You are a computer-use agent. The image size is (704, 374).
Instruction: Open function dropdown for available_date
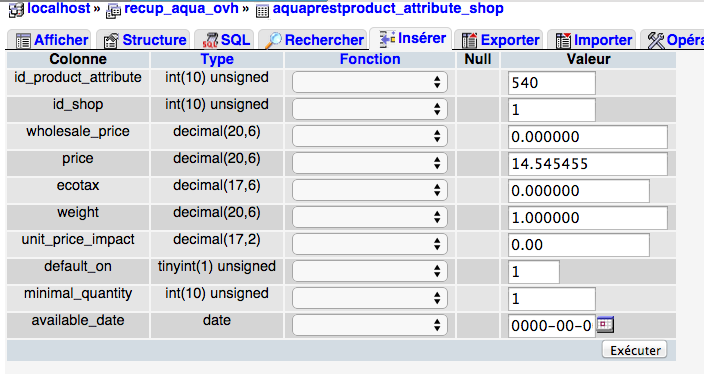(370, 325)
